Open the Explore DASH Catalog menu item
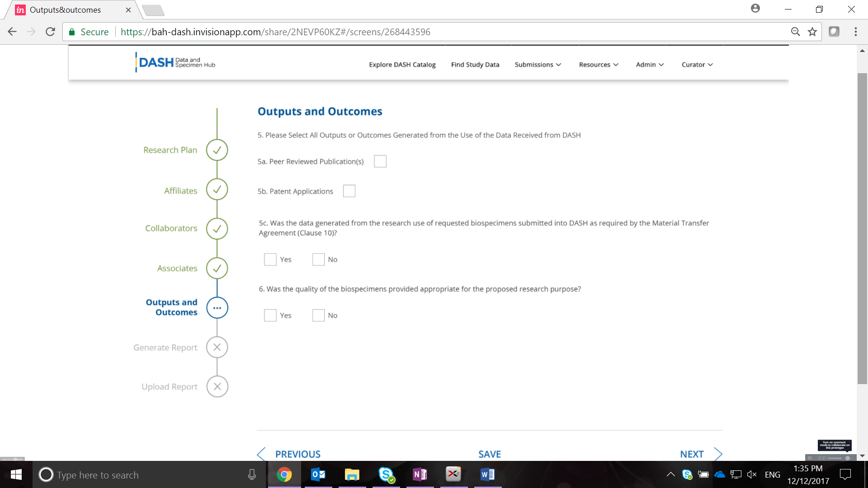This screenshot has width=868, height=488. tap(402, 65)
